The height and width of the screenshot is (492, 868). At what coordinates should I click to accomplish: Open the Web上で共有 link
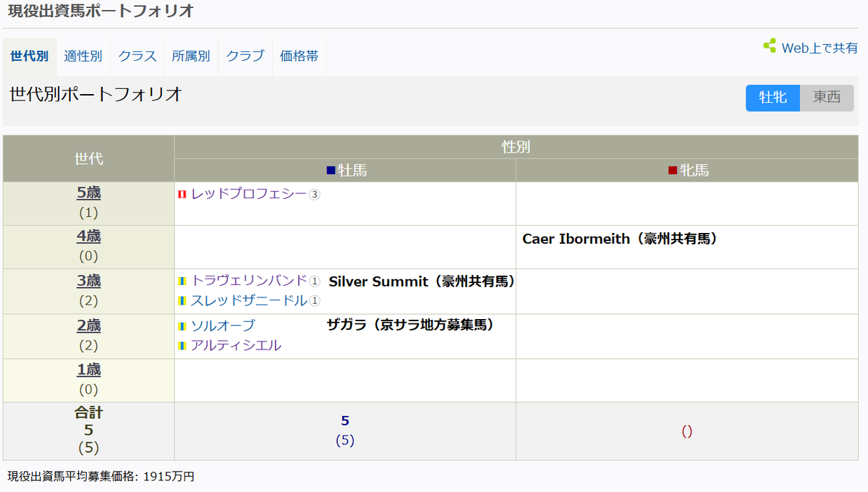[x=820, y=48]
